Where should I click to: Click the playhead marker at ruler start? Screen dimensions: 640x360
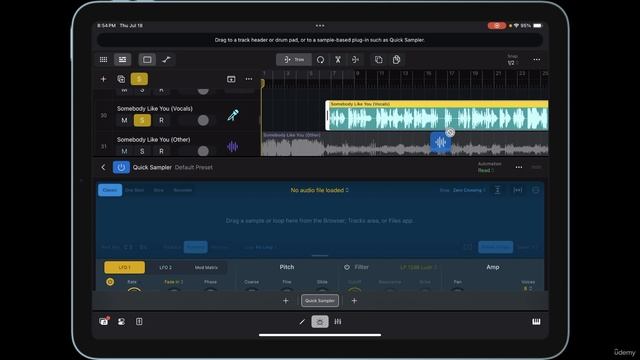[262, 83]
